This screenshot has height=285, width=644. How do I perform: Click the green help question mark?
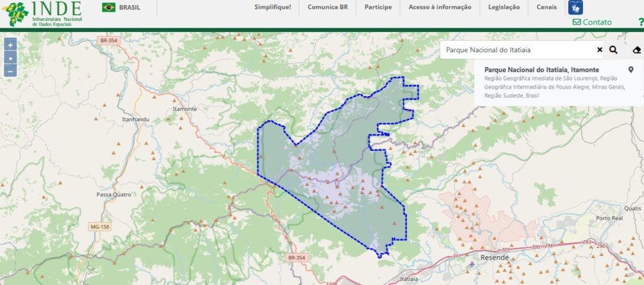(x=640, y=22)
